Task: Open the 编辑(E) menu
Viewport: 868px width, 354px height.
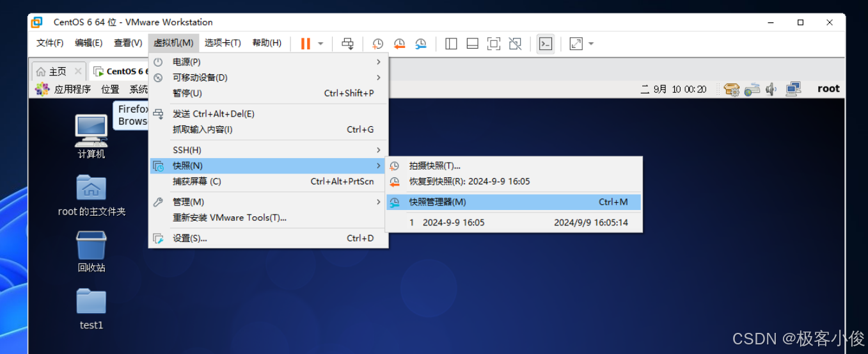Action: click(x=88, y=43)
